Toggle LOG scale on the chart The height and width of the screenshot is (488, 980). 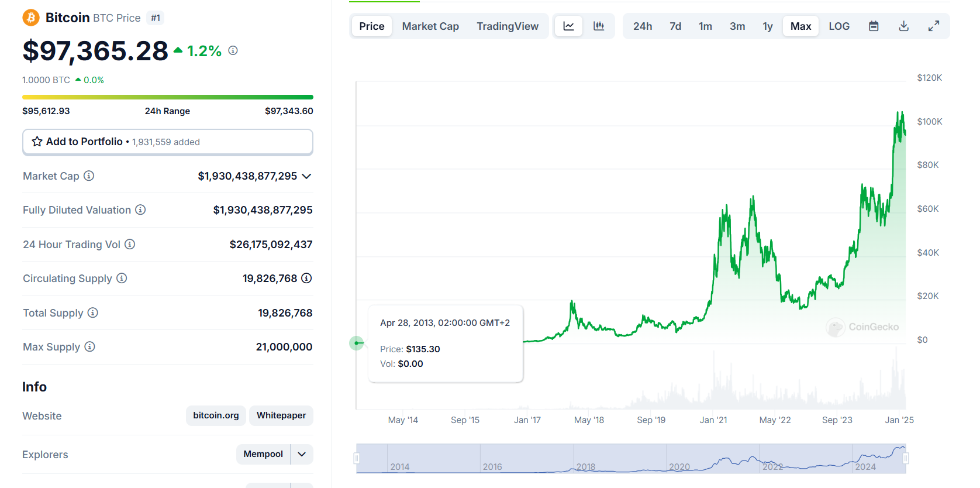tap(838, 26)
